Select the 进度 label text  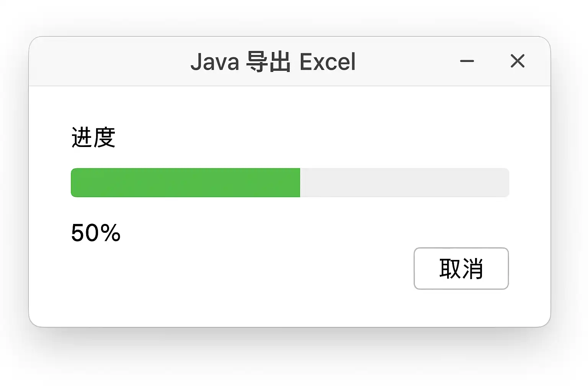click(x=93, y=137)
